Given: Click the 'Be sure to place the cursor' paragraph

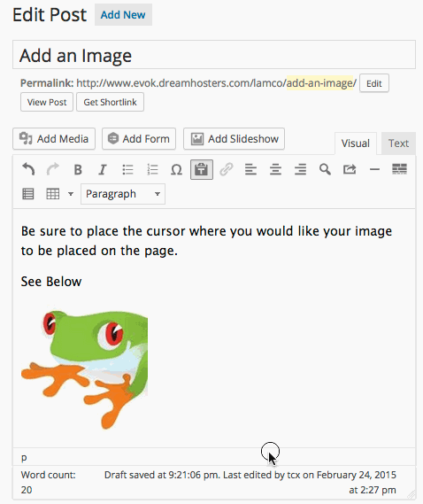Looking at the screenshot, I should [206, 241].
